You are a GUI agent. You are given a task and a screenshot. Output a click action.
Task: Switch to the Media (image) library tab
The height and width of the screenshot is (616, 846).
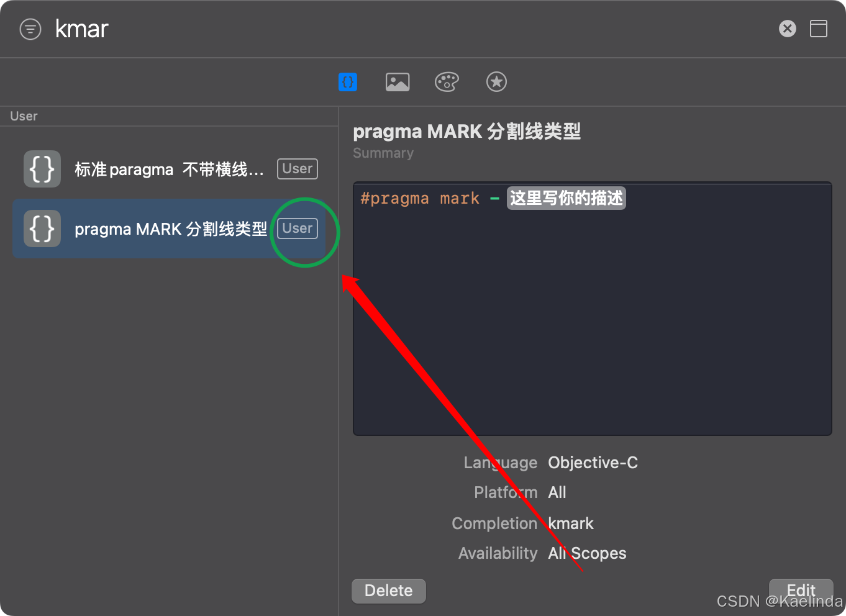398,81
